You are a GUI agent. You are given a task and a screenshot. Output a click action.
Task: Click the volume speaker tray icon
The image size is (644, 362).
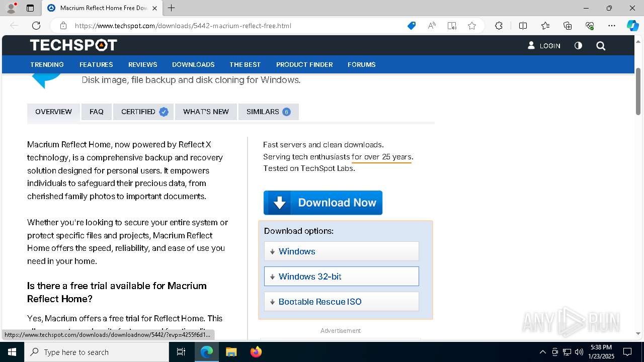click(x=579, y=352)
